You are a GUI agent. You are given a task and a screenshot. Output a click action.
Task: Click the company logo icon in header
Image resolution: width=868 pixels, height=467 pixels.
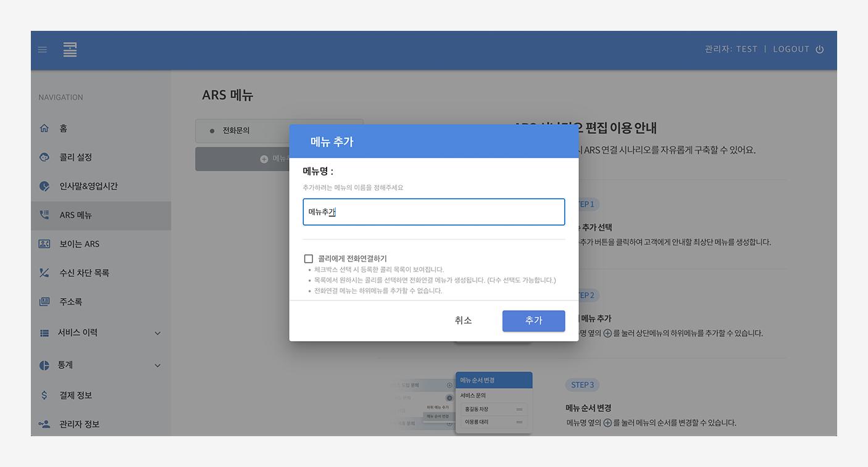tap(70, 50)
